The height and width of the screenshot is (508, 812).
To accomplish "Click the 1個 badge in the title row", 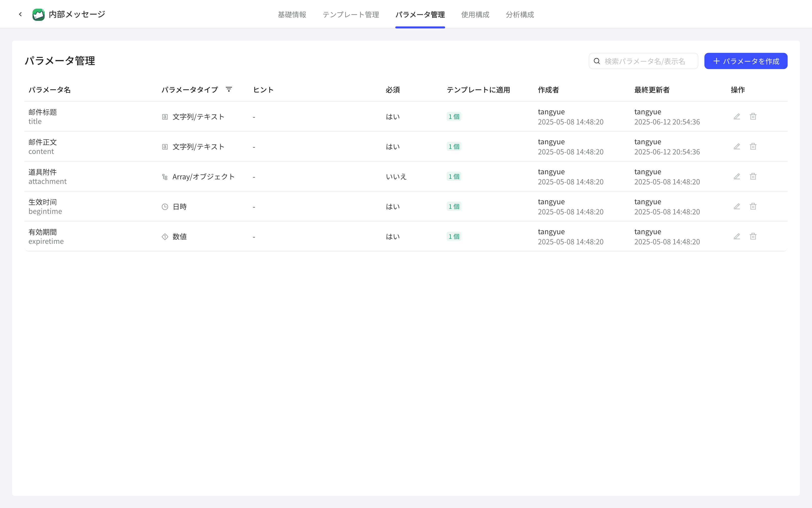I will [x=454, y=117].
